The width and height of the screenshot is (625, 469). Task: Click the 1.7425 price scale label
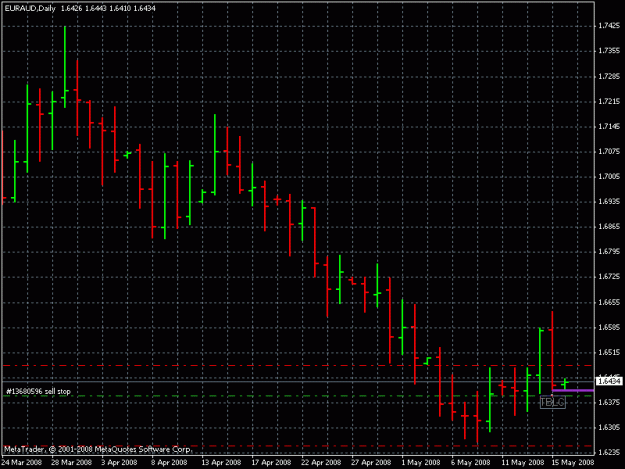(x=609, y=26)
